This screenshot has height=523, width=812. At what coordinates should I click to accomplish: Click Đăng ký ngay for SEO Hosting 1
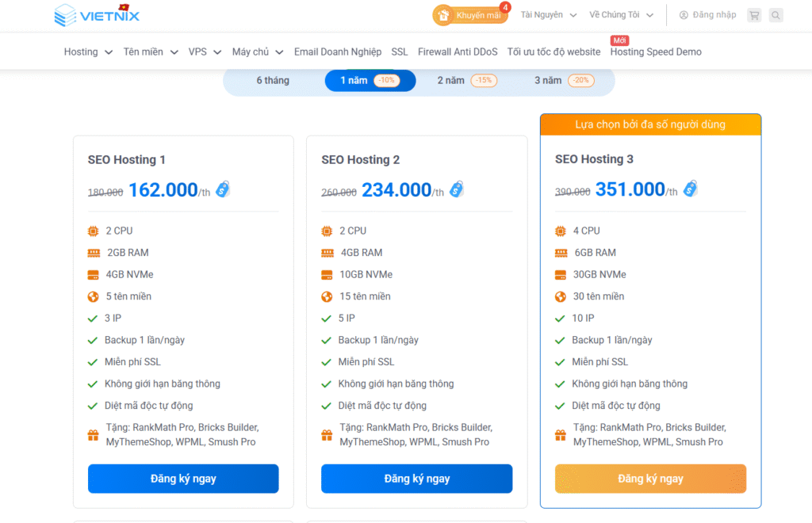click(183, 479)
